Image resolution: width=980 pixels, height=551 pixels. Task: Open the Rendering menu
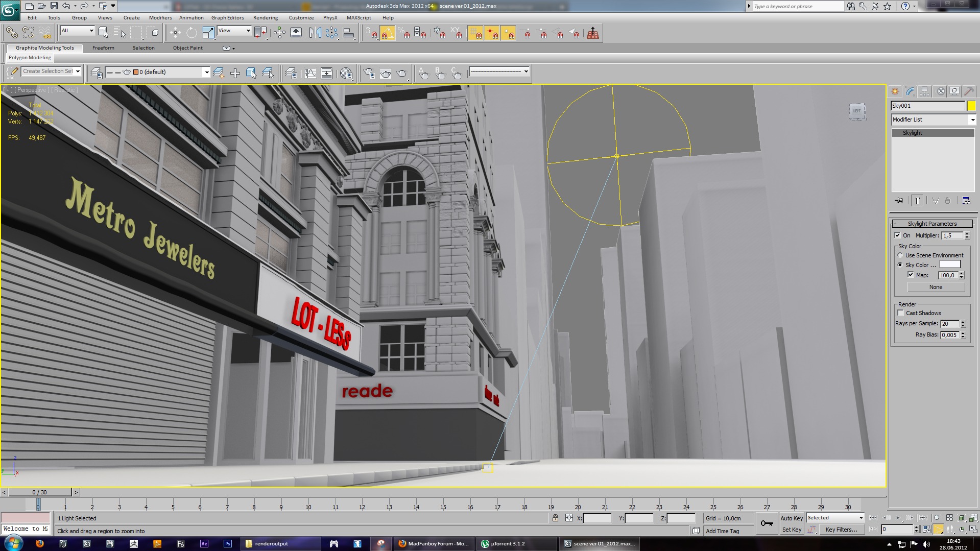265,17
